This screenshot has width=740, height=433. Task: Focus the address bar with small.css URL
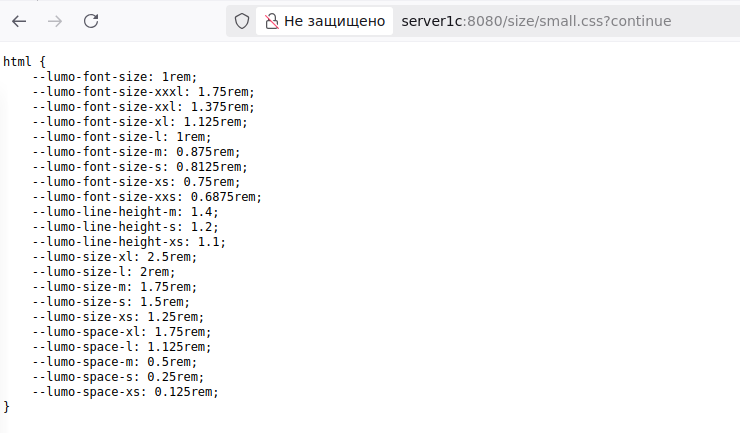(536, 21)
